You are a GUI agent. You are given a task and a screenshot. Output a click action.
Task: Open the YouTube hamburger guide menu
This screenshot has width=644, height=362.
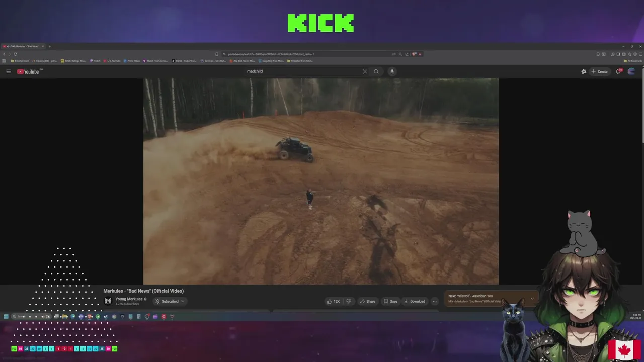[x=8, y=71]
